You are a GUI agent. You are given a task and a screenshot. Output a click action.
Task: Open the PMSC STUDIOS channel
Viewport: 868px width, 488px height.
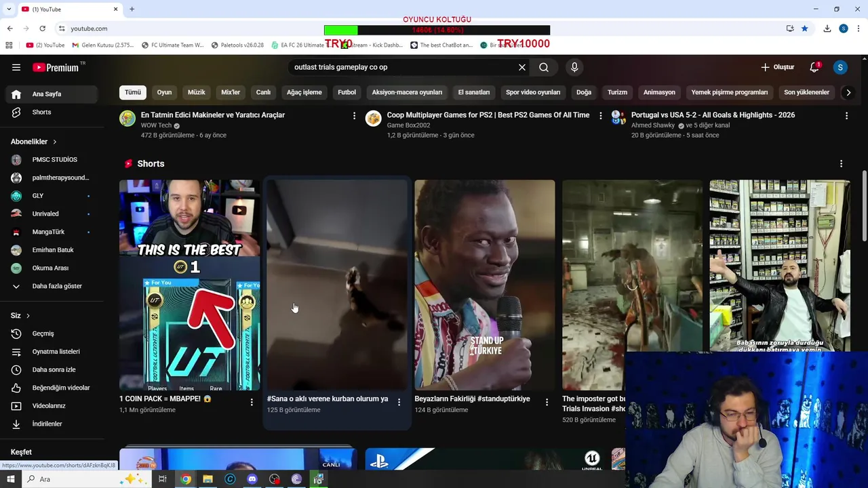pyautogui.click(x=52, y=160)
